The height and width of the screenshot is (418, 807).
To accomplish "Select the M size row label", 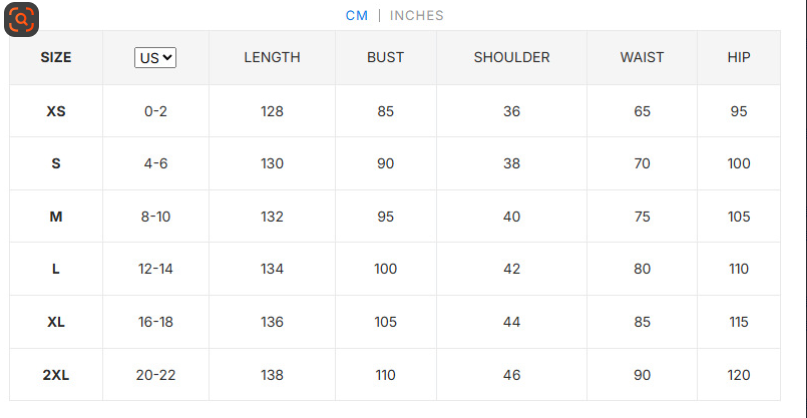I will pos(56,217).
